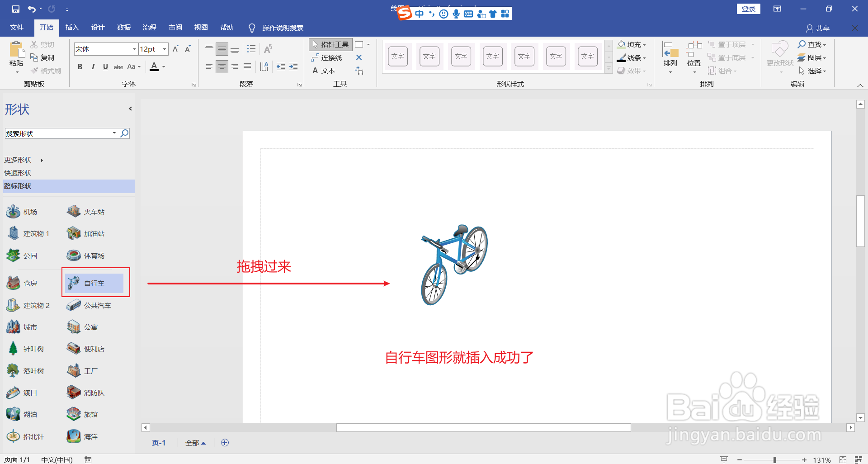Switch to the page tab 页-1
Image resolution: width=868 pixels, height=464 pixels.
pyautogui.click(x=159, y=443)
